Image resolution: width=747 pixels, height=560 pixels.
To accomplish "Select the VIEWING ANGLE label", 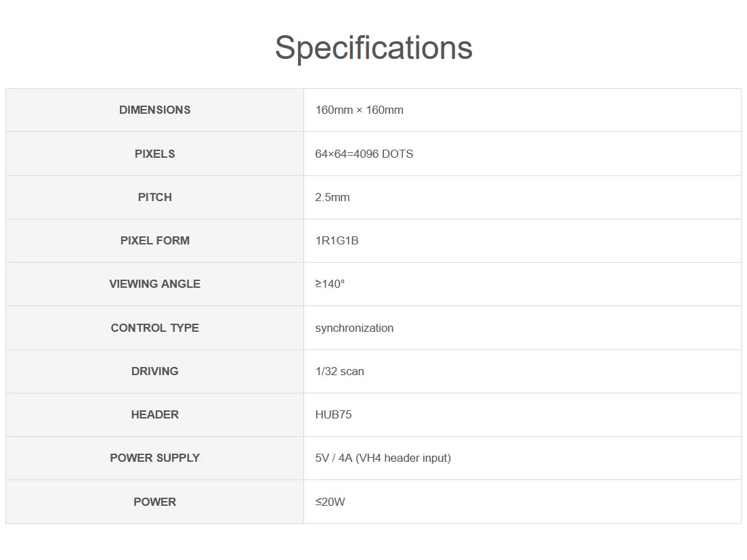I will pyautogui.click(x=155, y=284).
